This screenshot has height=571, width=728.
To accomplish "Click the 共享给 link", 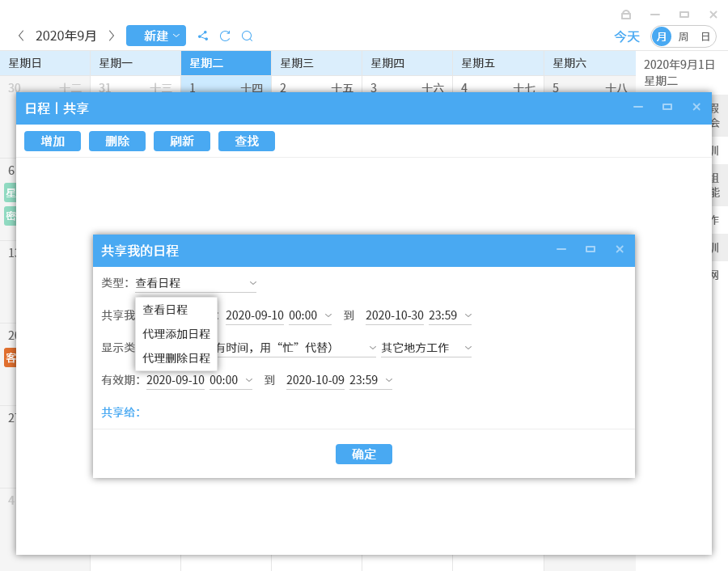I will [x=121, y=412].
